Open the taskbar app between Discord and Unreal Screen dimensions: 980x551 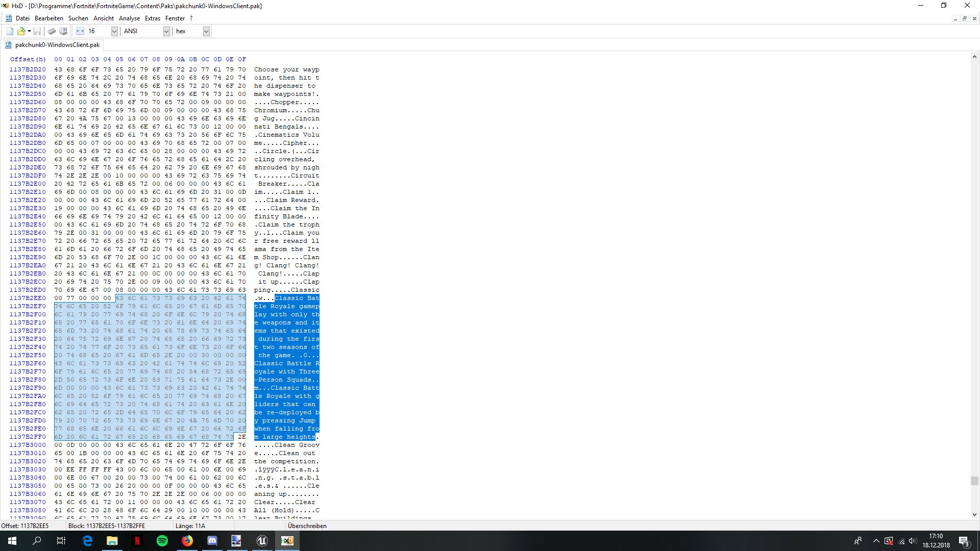point(237,541)
